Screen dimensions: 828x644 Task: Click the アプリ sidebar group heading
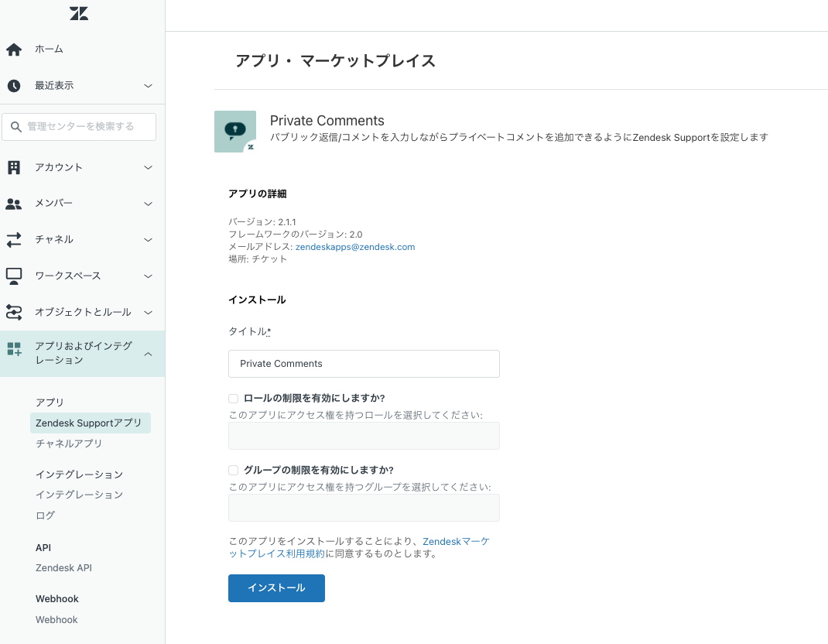[50, 402]
